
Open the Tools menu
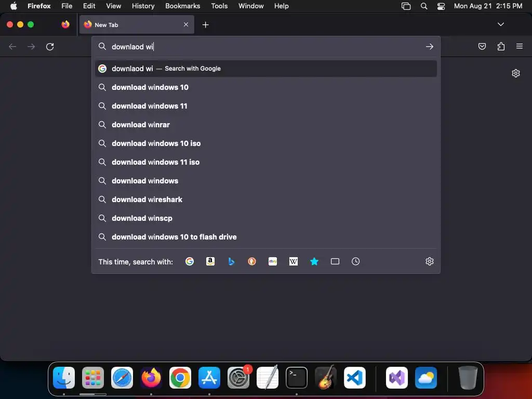coord(219,6)
